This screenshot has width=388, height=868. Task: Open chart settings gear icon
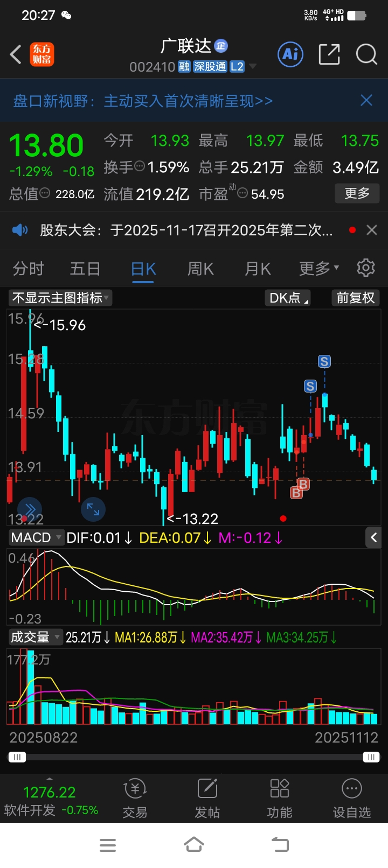coord(366,268)
